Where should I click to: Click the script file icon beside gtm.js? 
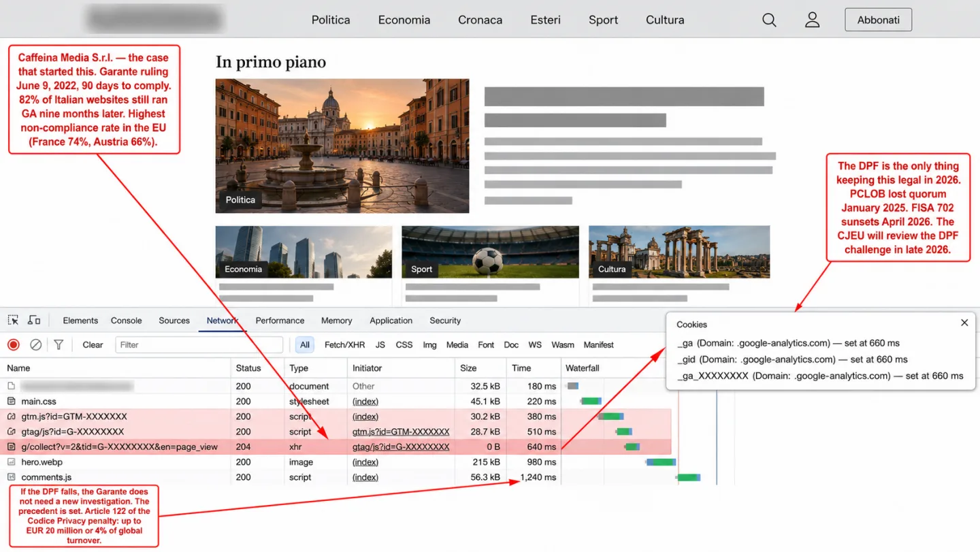[x=11, y=417]
